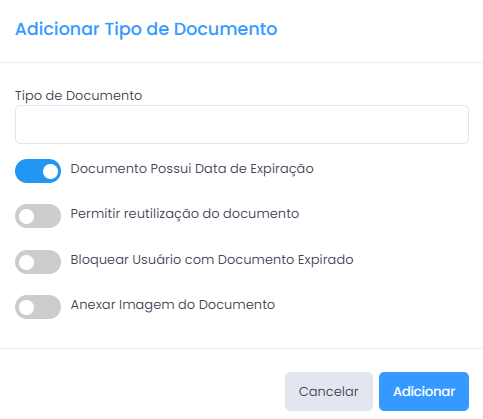
Task: Dismiss the dialog using the gray Cancelar button
Action: [329, 391]
